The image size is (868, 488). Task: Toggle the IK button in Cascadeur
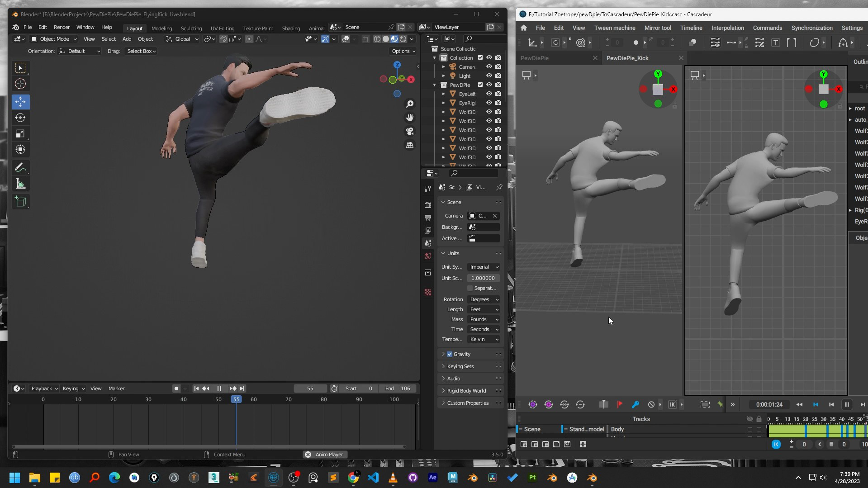point(672,404)
